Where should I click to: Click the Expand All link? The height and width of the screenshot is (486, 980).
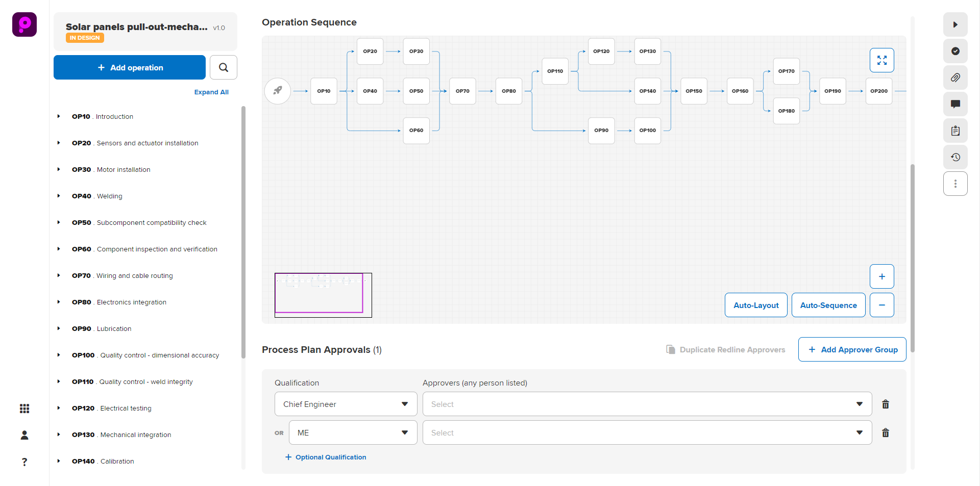click(x=211, y=92)
